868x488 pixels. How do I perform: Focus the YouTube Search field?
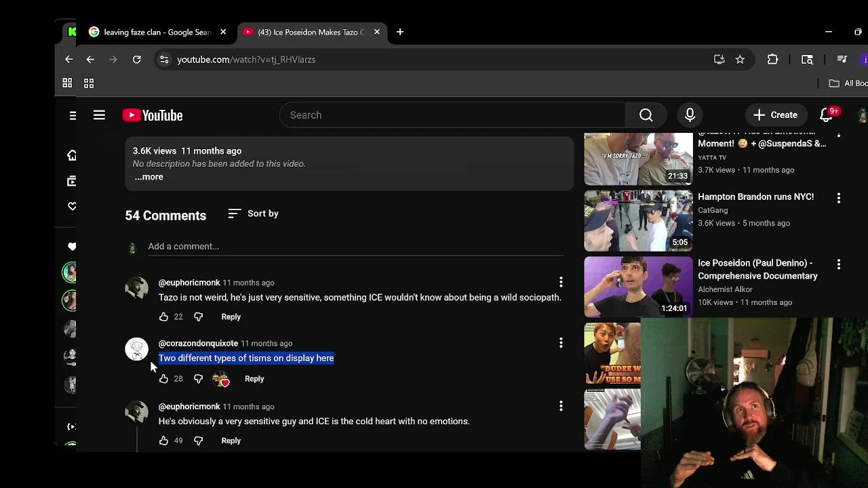click(x=452, y=115)
